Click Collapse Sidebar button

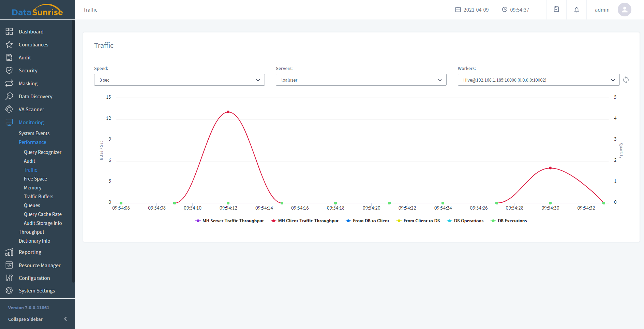38,319
